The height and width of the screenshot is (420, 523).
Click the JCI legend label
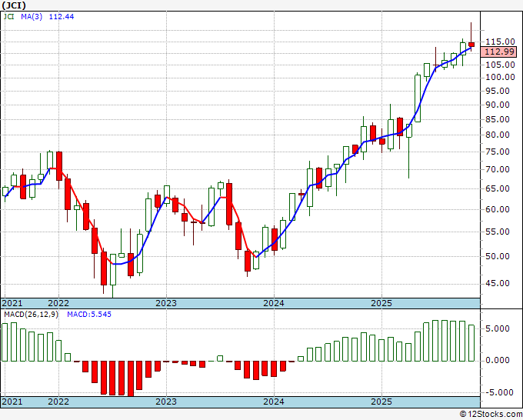click(9, 17)
